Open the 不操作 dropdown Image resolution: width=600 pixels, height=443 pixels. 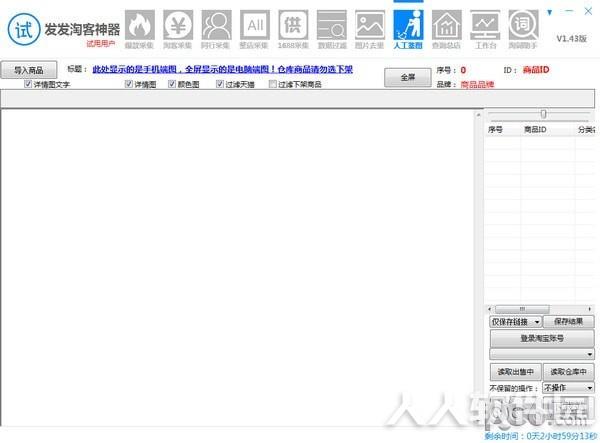coord(568,388)
